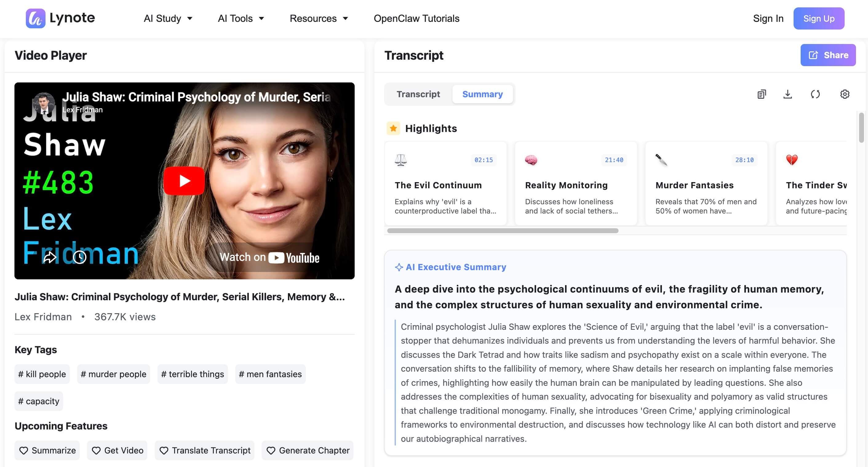Select the terrible things tag
This screenshot has height=467, width=868.
point(193,374)
